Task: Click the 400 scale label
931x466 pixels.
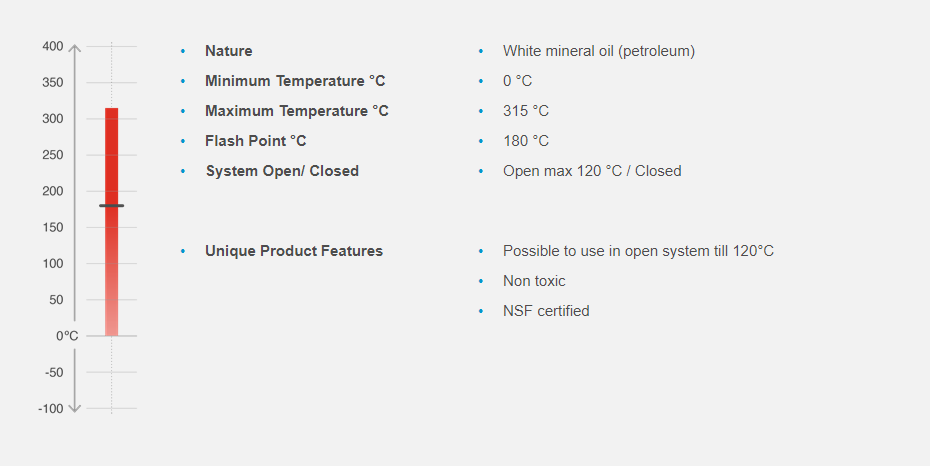Action: click(x=53, y=47)
